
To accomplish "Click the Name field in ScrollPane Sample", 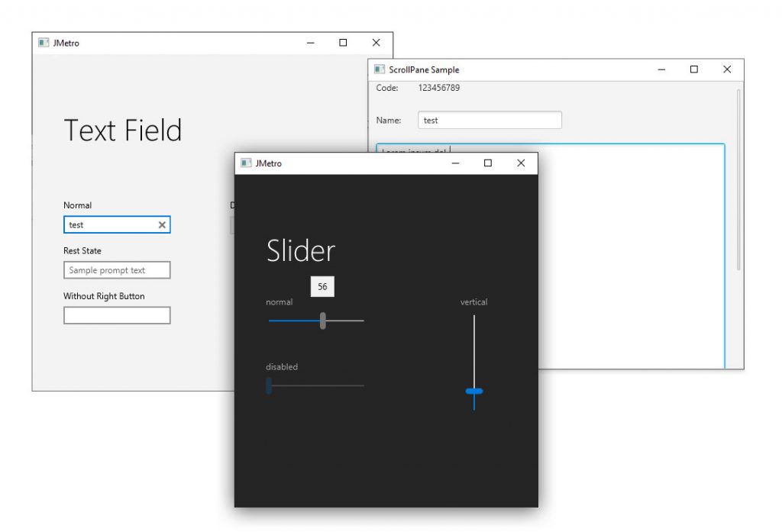I will pyautogui.click(x=490, y=121).
